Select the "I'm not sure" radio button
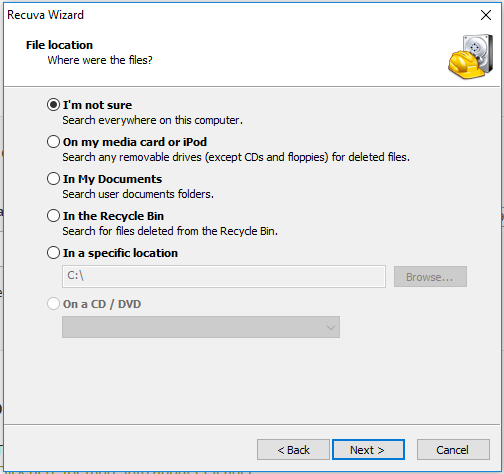 53,105
